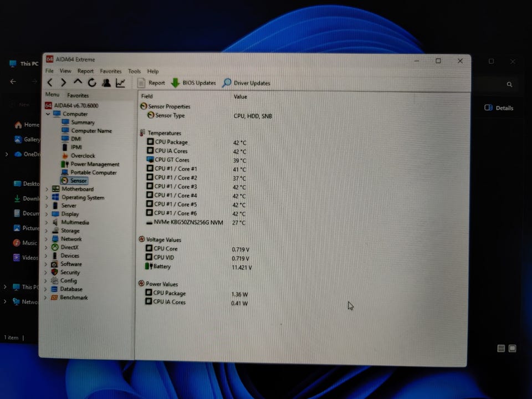Select Summary in the Computer tree
Image resolution: width=532 pixels, height=399 pixels.
(78, 122)
